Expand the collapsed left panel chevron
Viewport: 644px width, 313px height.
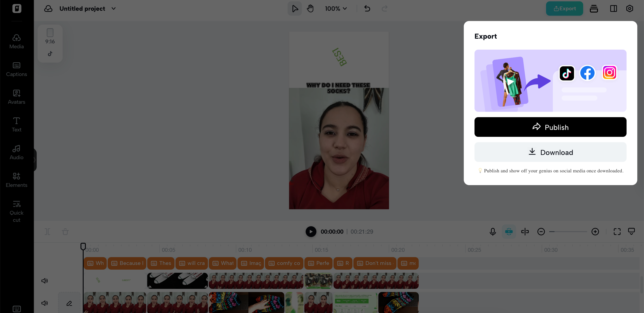click(x=35, y=159)
